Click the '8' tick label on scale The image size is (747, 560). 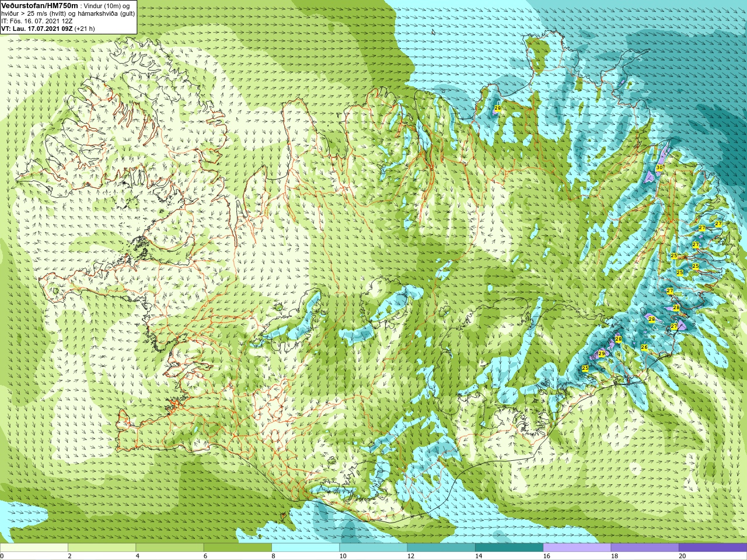pos(273,556)
